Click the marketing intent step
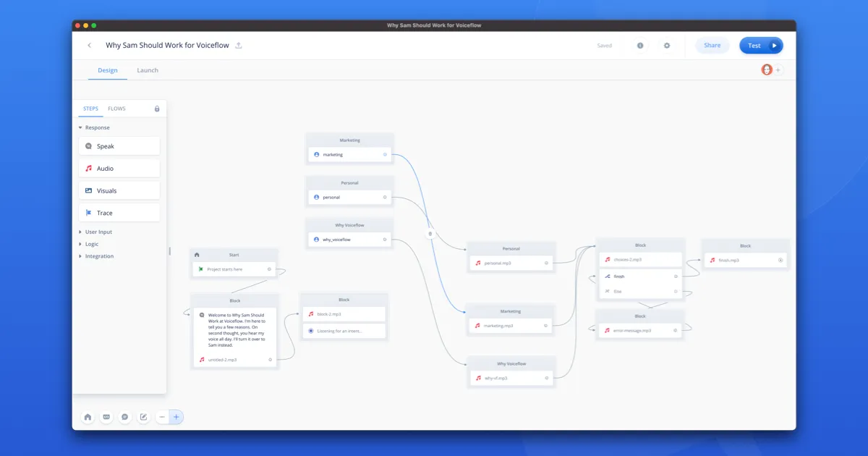Viewport: 868px width, 456px height. pos(350,155)
